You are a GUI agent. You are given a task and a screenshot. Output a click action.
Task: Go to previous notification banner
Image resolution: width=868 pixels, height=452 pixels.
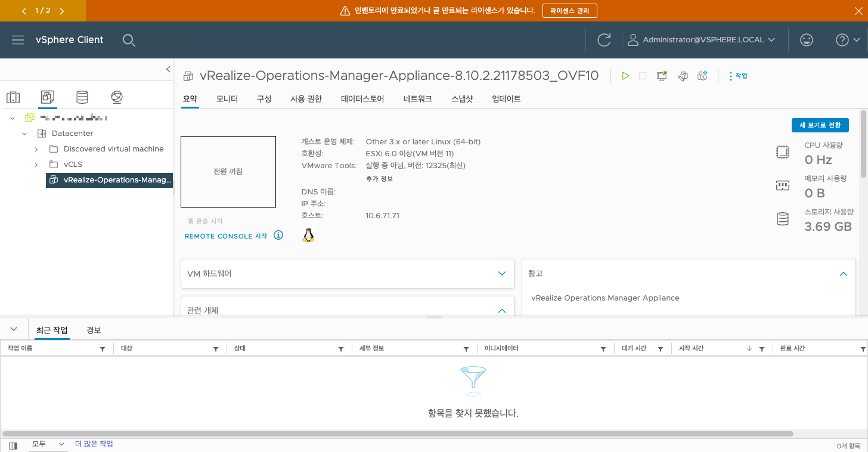(x=24, y=11)
